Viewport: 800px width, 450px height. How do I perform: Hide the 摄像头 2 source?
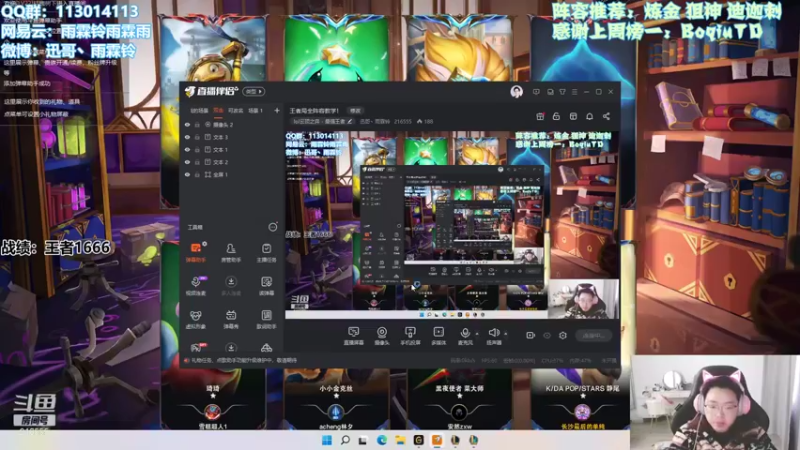click(x=187, y=124)
